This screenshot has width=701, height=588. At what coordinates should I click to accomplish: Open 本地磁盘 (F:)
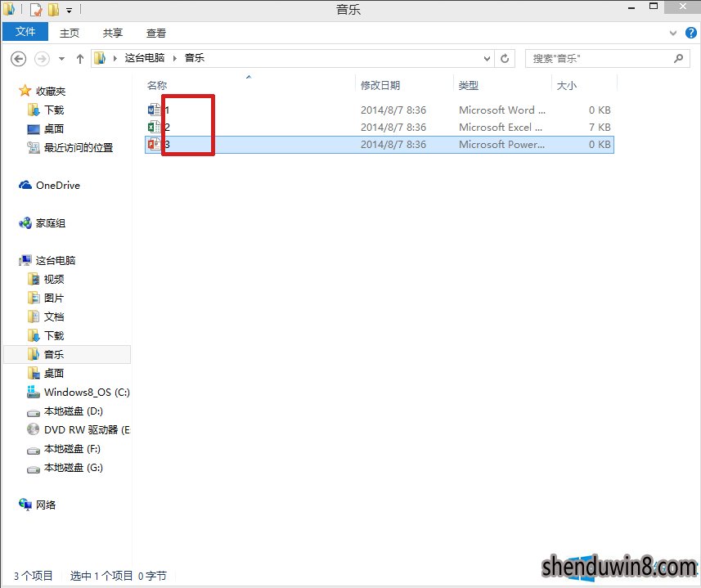pyautogui.click(x=64, y=449)
